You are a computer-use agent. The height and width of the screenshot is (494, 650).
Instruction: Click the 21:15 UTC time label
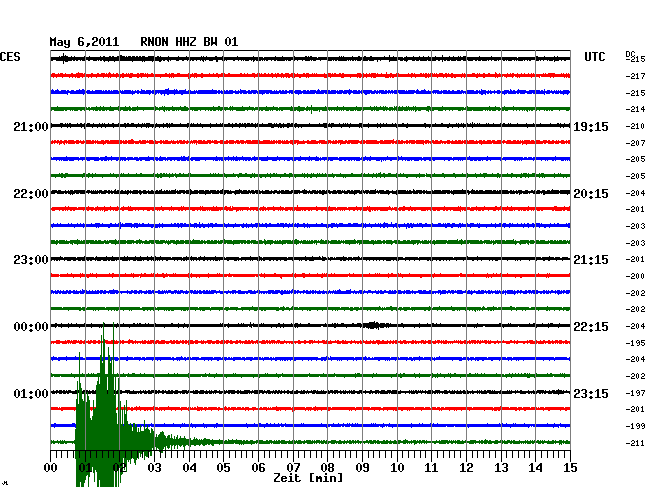pos(591,260)
